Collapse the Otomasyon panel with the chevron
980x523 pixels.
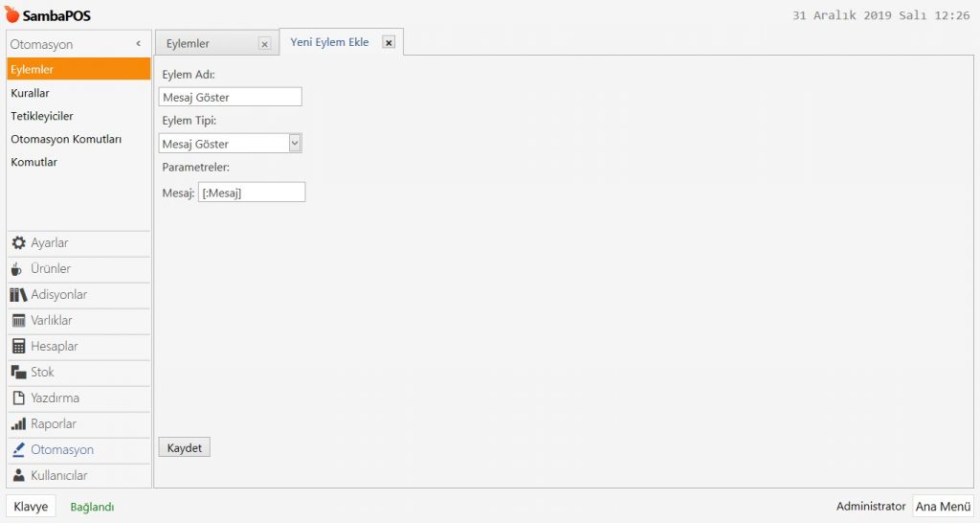[x=139, y=44]
